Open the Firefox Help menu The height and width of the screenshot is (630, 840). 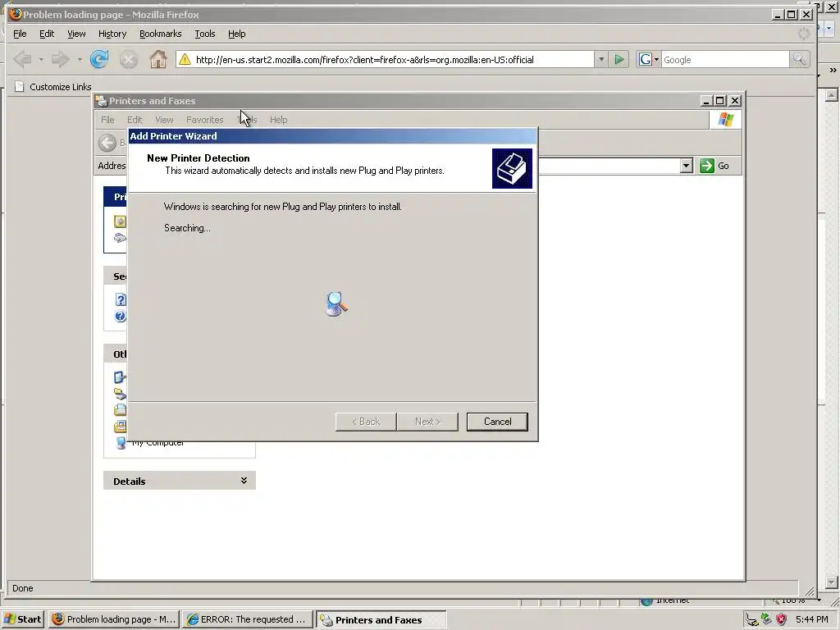coord(237,34)
